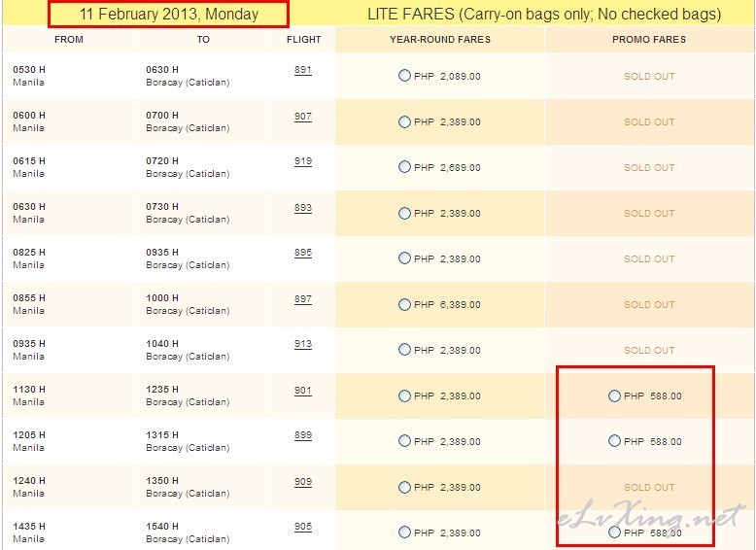The width and height of the screenshot is (756, 550).
Task: Click the 1240 H departure time
Action: (29, 481)
